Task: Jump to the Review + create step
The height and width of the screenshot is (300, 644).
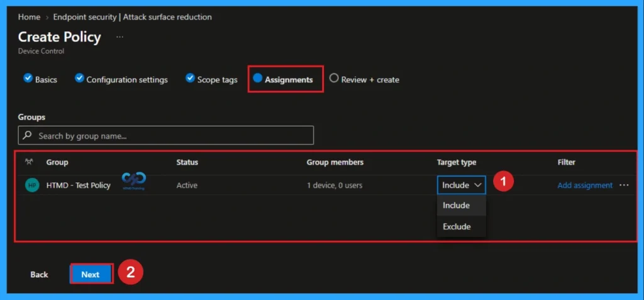Action: [364, 79]
